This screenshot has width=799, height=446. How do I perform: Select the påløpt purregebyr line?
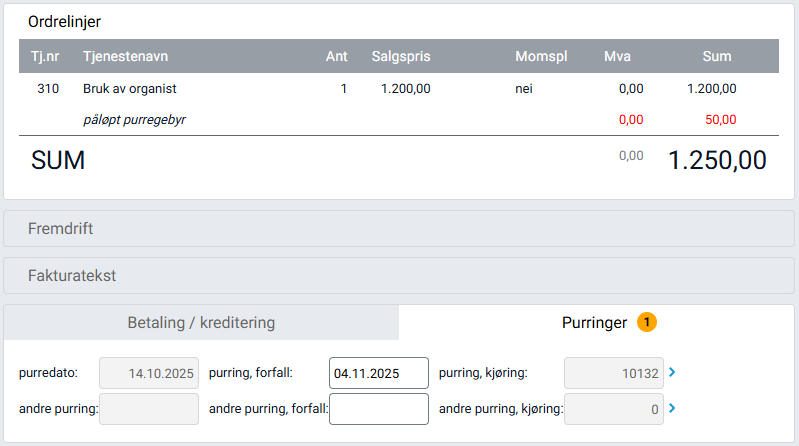coord(135,120)
